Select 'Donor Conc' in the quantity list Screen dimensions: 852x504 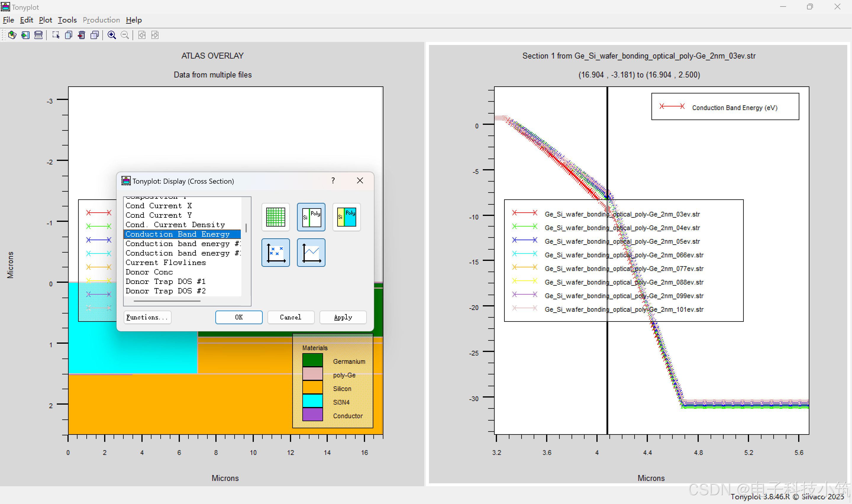point(149,272)
